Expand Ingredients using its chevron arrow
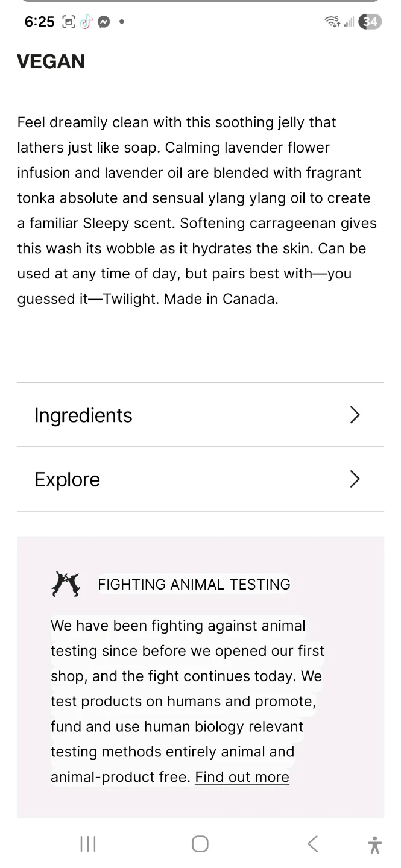This screenshot has width=401, height=868. [x=355, y=415]
